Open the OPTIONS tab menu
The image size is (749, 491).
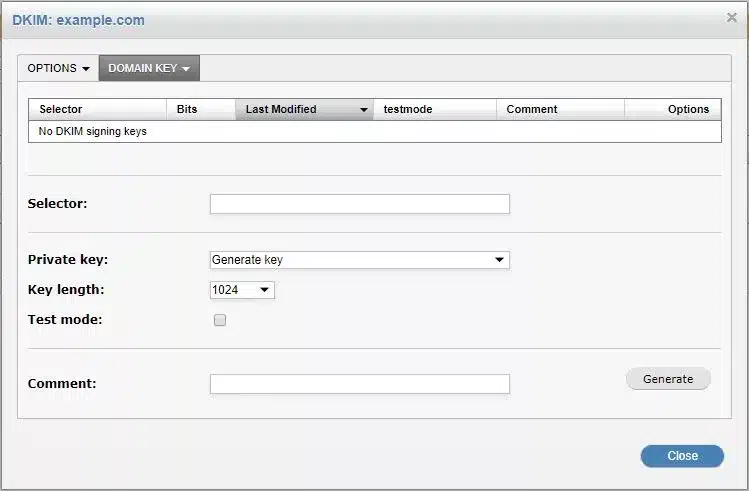coord(58,69)
